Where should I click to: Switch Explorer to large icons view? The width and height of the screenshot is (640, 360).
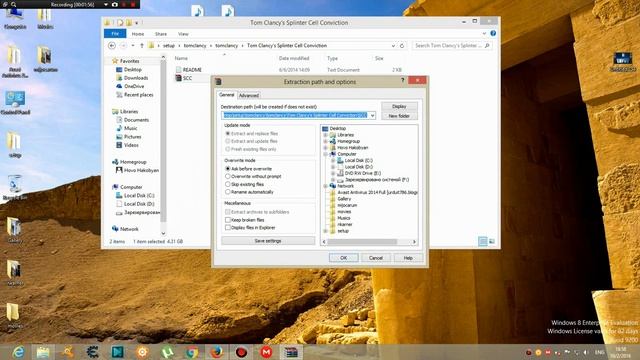pyautogui.click(x=492, y=242)
